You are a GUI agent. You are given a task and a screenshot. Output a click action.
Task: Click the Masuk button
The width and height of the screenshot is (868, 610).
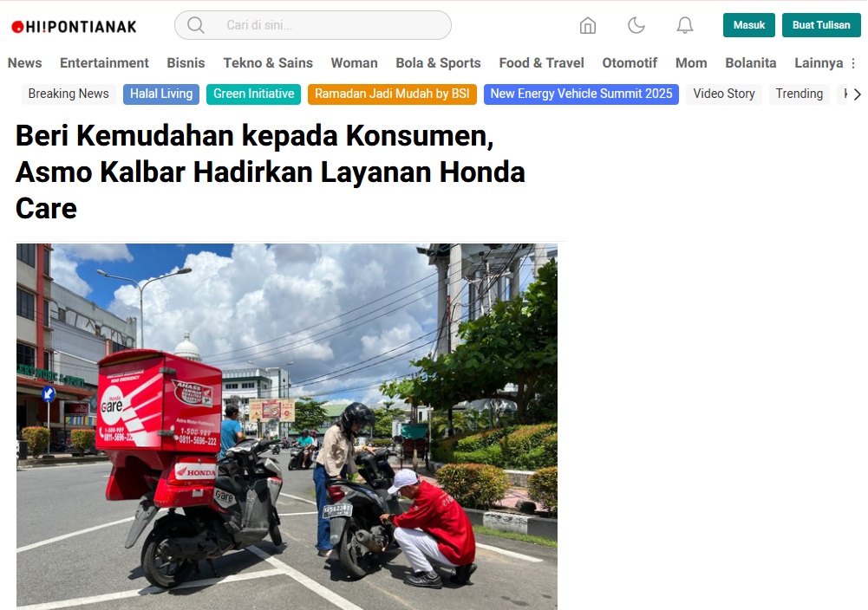point(748,25)
